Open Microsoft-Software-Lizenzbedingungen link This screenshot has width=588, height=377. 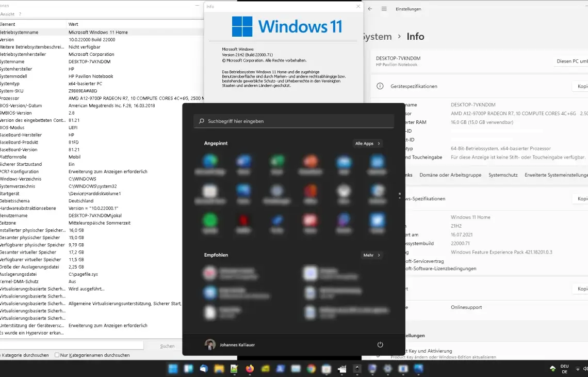pos(440,269)
